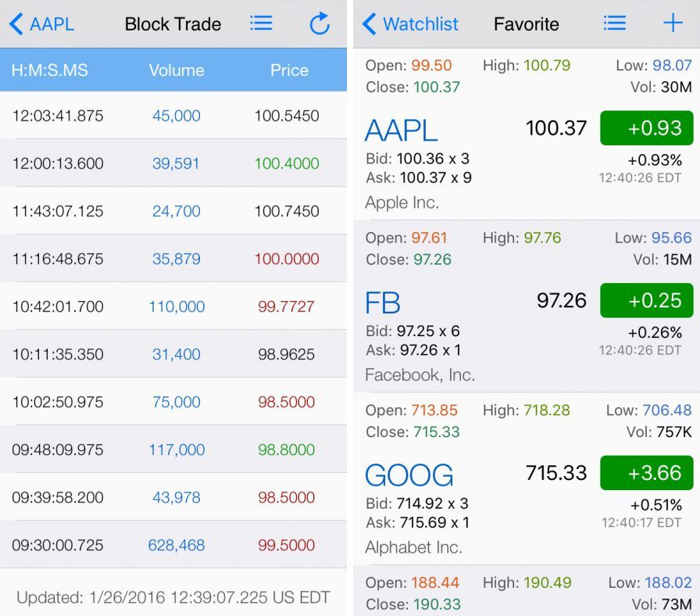The width and height of the screenshot is (700, 616).
Task: Tap the + icon to add a new symbol
Action: click(673, 23)
